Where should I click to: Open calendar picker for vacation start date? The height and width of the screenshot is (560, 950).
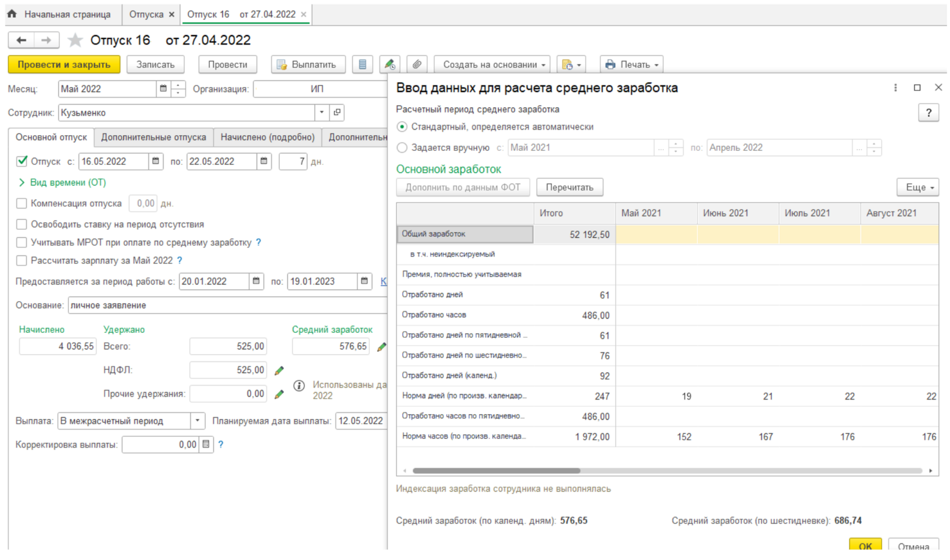tap(156, 162)
